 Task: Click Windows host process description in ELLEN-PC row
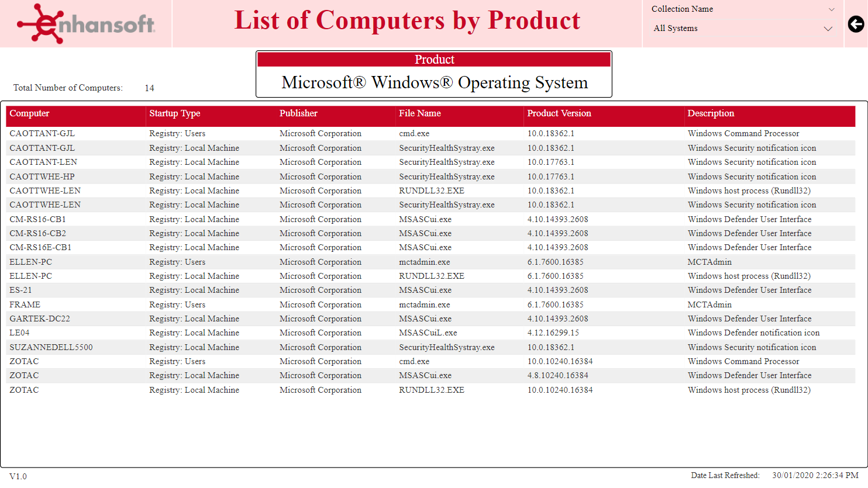[749, 276]
